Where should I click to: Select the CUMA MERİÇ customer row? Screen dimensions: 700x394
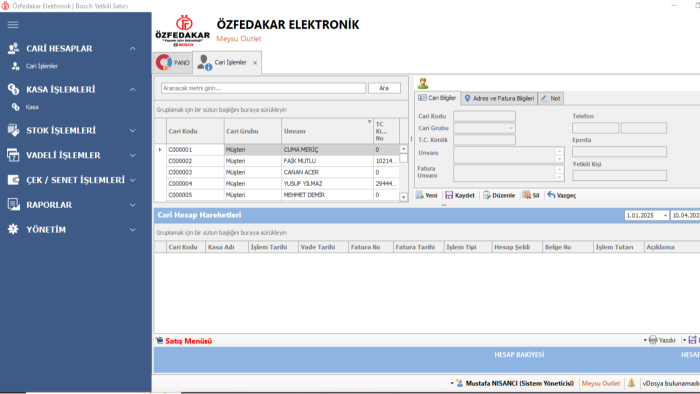pos(277,149)
